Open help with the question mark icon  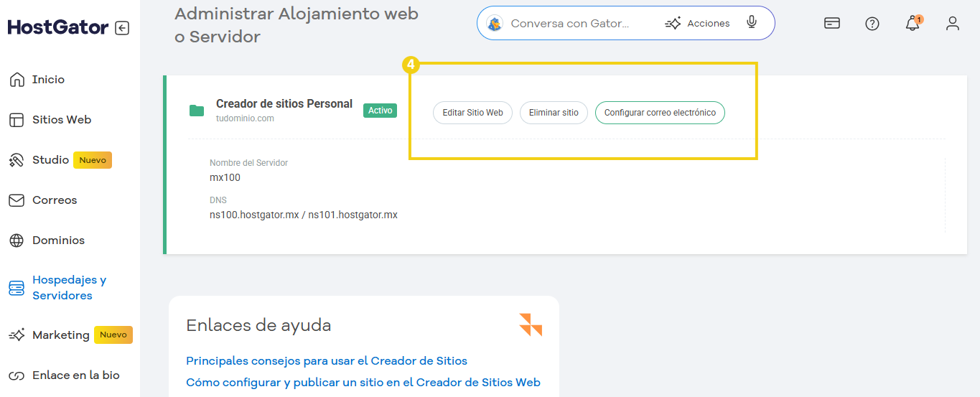coord(872,24)
